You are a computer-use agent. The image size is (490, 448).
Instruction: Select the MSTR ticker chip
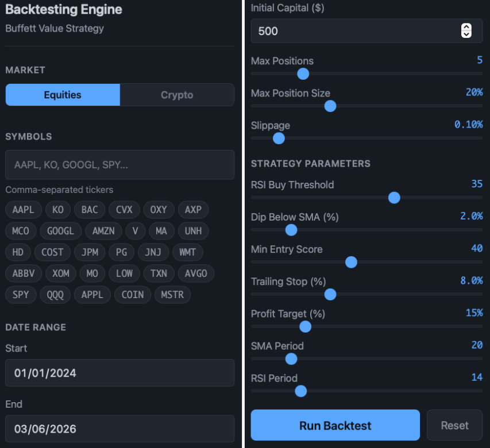tap(172, 295)
